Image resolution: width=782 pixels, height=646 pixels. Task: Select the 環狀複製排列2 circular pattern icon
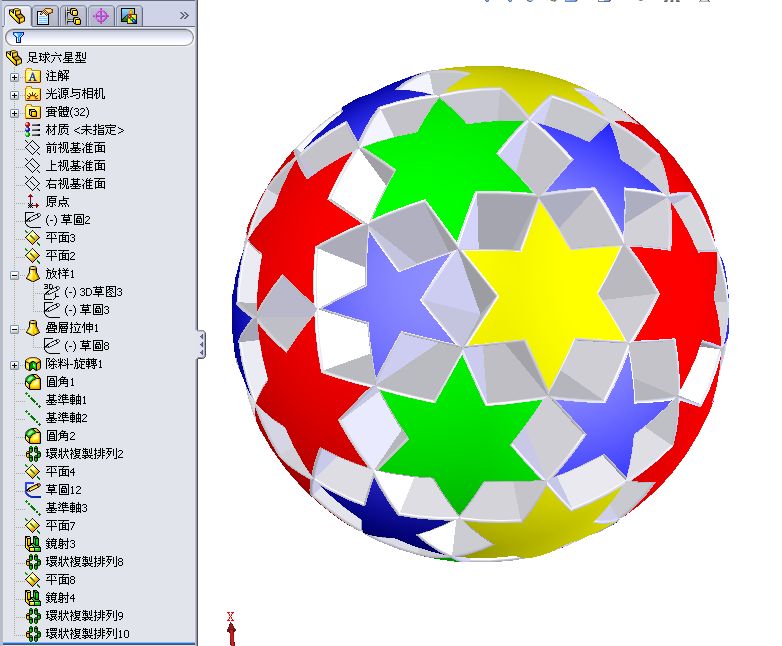[x=32, y=454]
